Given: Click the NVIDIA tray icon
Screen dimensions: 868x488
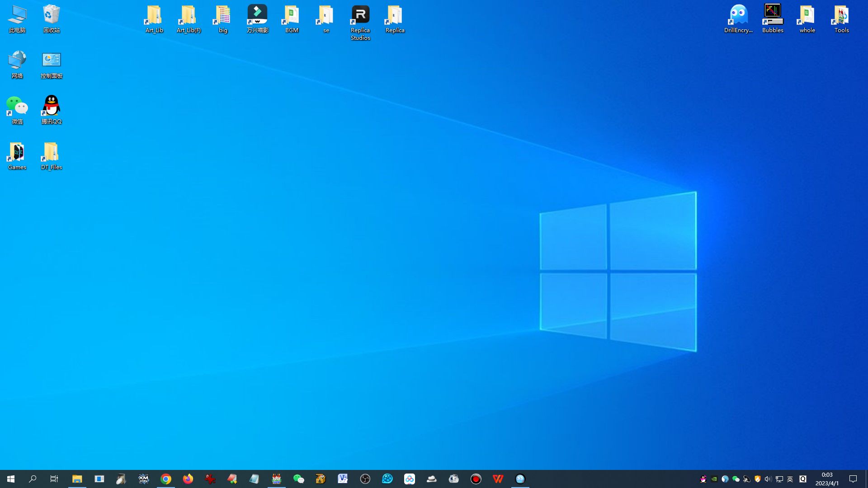Looking at the screenshot, I should tap(714, 479).
